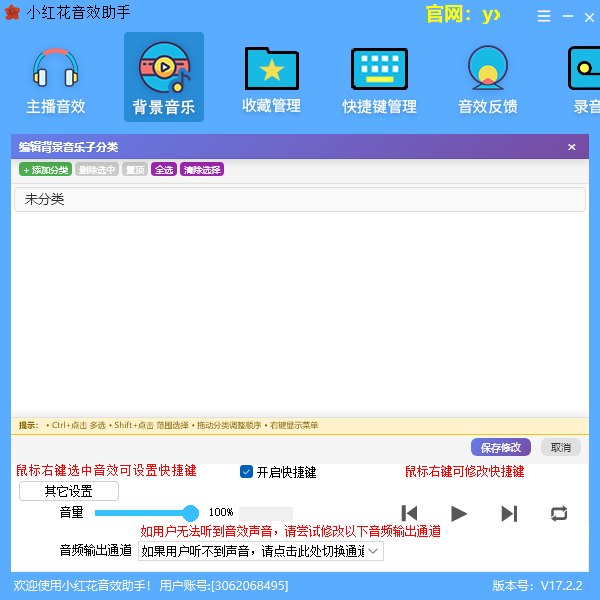The height and width of the screenshot is (600, 600).
Task: Click the 置顶 button
Action: click(135, 170)
